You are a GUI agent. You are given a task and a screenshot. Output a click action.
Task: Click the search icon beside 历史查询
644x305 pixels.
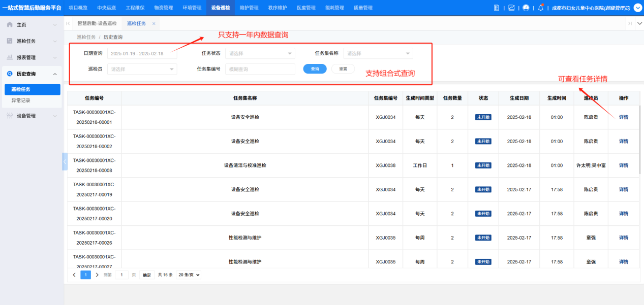10,74
